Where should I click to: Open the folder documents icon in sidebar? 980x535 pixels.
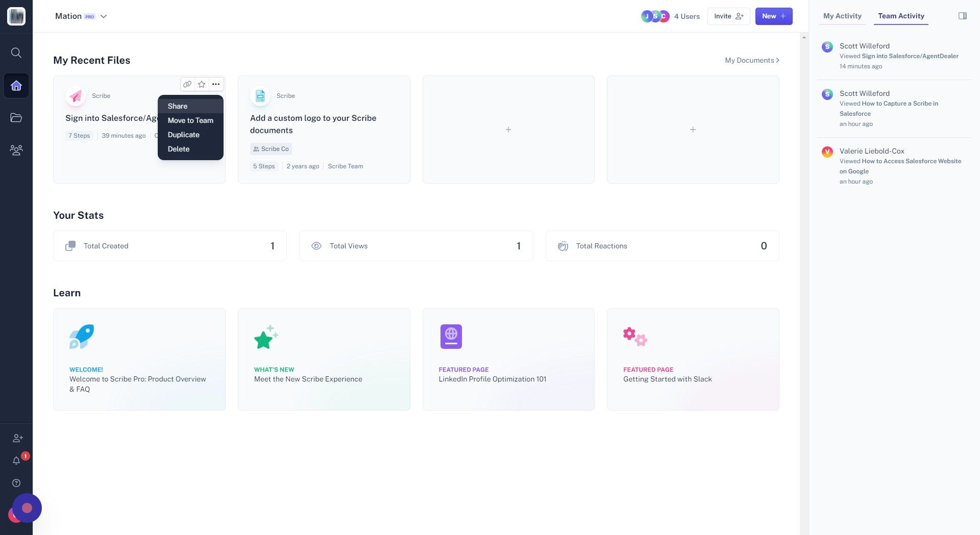pyautogui.click(x=16, y=118)
